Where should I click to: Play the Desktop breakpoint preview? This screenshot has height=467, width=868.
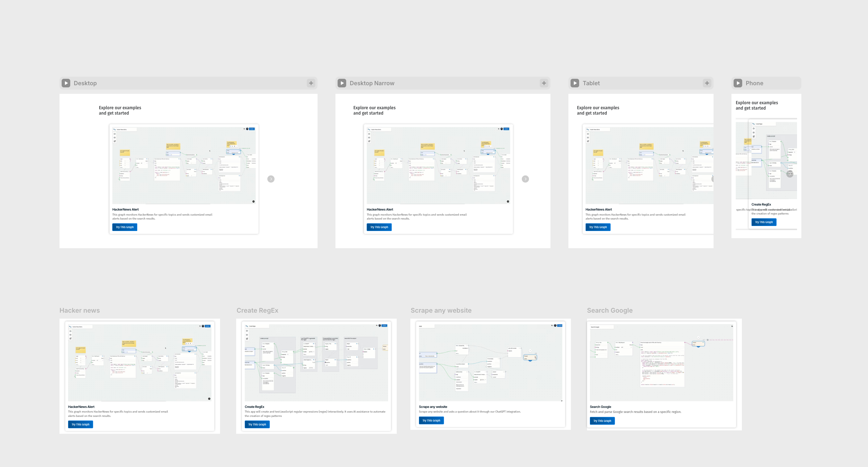pyautogui.click(x=66, y=83)
